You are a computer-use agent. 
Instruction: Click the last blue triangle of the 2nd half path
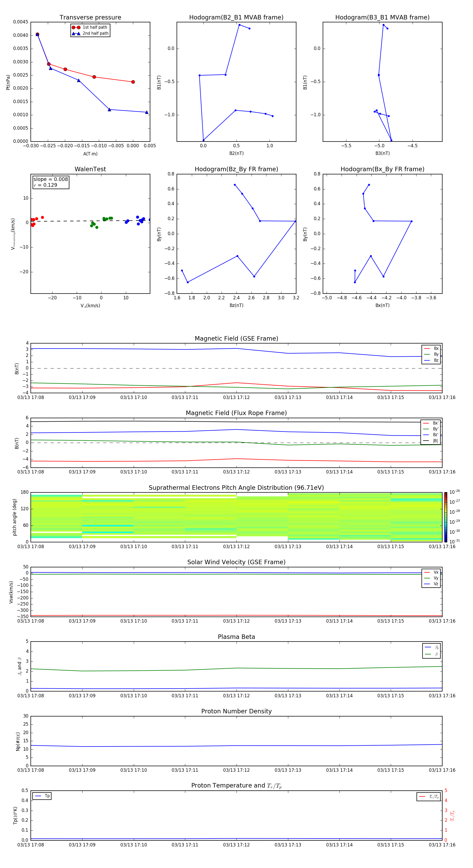(146, 112)
